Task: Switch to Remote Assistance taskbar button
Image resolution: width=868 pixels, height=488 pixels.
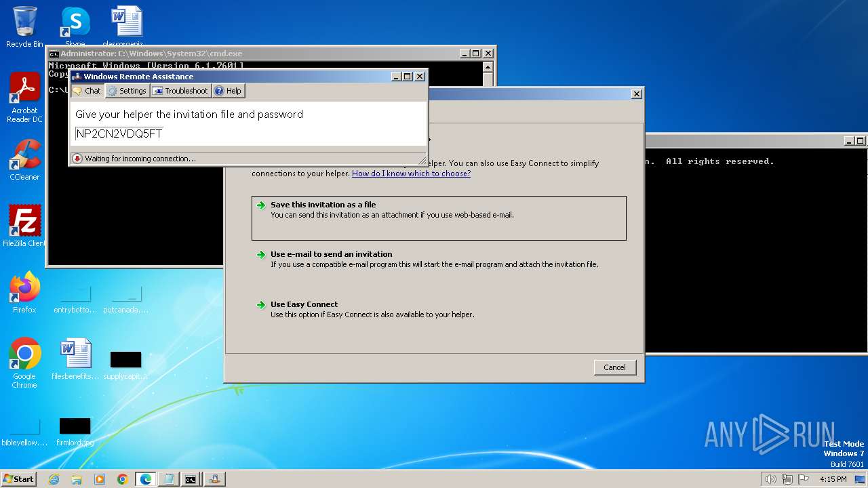Action: [214, 479]
